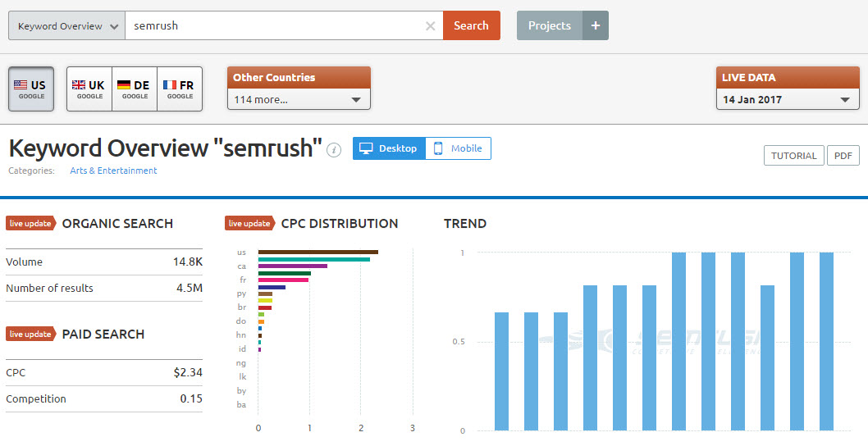Click the TREND heading
Image resolution: width=868 pixels, height=446 pixels.
pyautogui.click(x=465, y=224)
